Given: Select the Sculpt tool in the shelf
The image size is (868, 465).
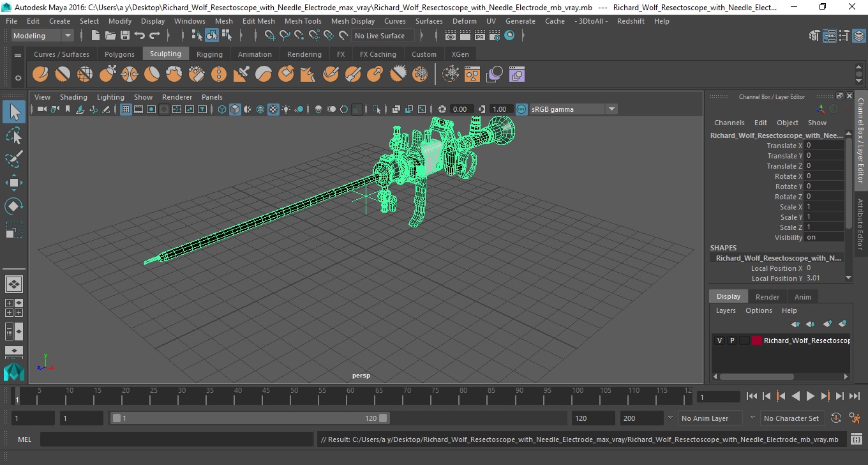Looking at the screenshot, I should click(40, 75).
